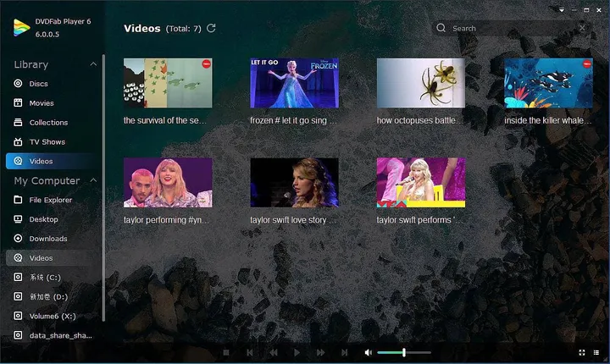Open 'inside the killer whale...' video thumbnail
This screenshot has width=610, height=364.
(x=548, y=83)
